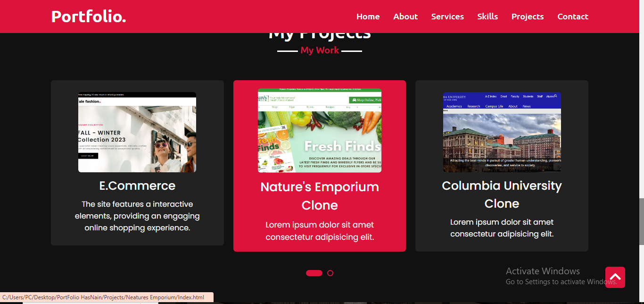Click the scroll-to-top arrow button
This screenshot has width=644, height=304.
click(615, 277)
